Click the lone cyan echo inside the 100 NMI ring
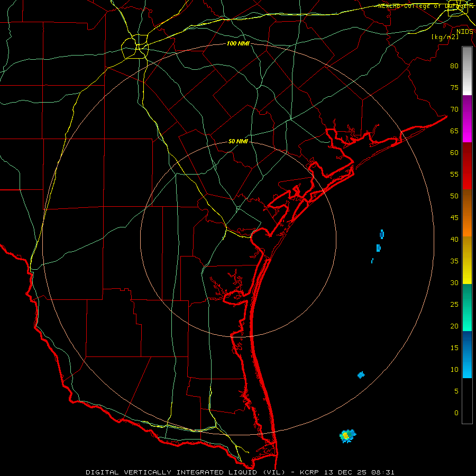476x476 pixels. pos(361,375)
